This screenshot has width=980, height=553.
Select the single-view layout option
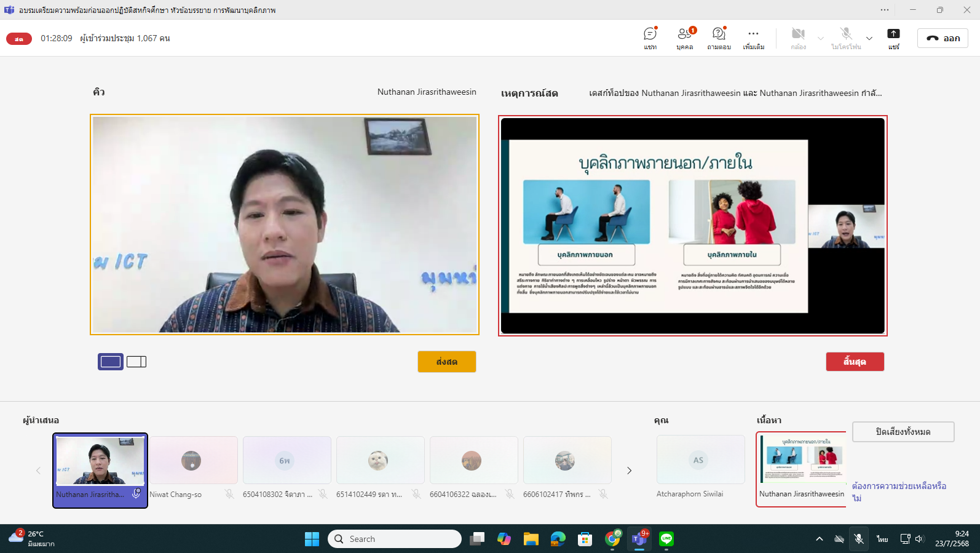click(111, 362)
